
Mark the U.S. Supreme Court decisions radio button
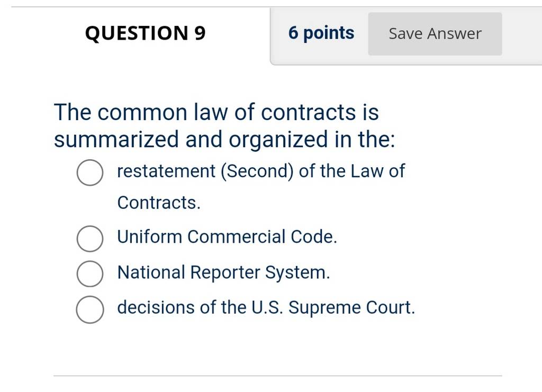(x=90, y=309)
